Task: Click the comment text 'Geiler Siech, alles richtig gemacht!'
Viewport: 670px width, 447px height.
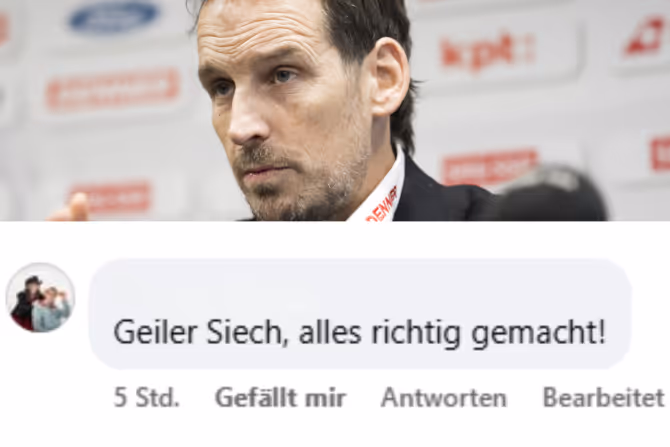Action: [359, 332]
